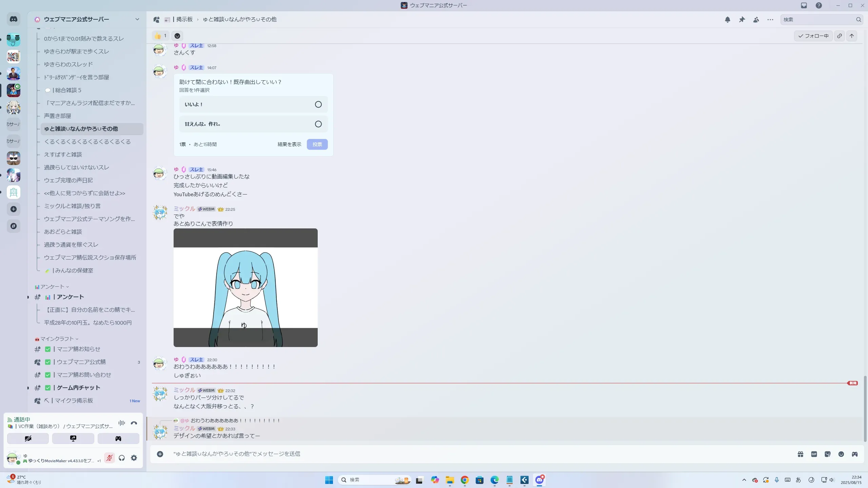The image size is (868, 488).
Task: Show member list icon in header
Action: tap(756, 20)
